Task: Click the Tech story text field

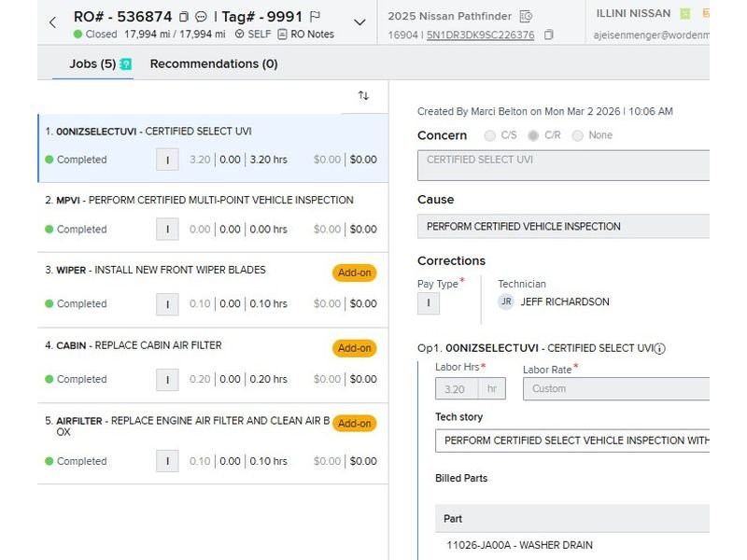Action: (x=571, y=441)
